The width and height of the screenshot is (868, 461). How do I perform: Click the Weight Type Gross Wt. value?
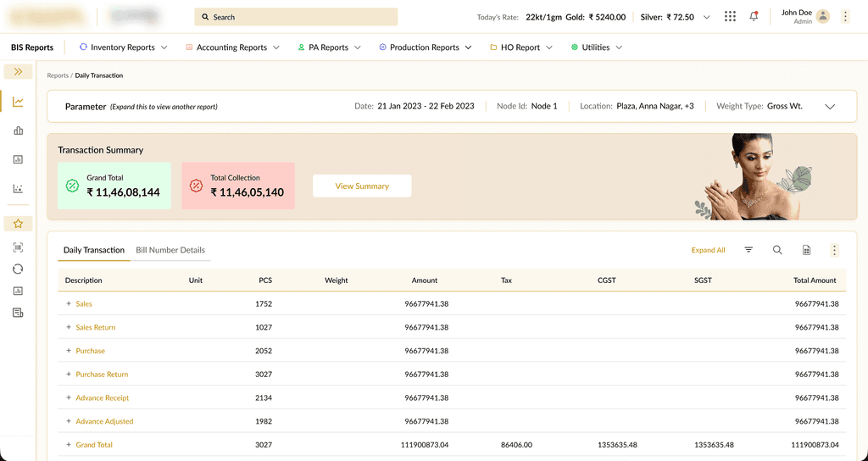[x=785, y=106]
